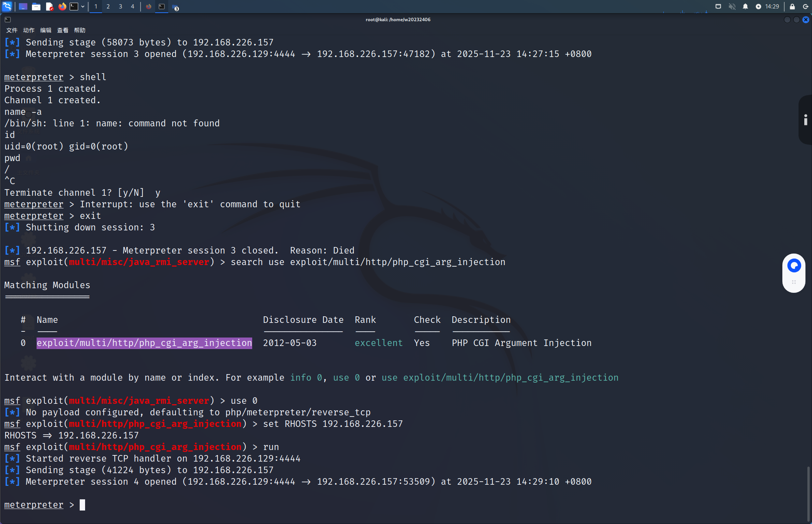
Task: Switch to workspace 4
Action: 132,7
